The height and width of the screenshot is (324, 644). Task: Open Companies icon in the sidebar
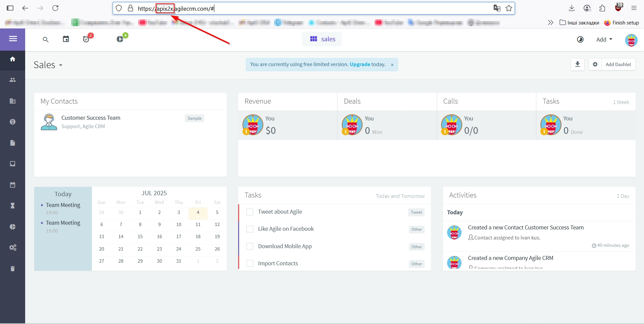click(x=12, y=101)
